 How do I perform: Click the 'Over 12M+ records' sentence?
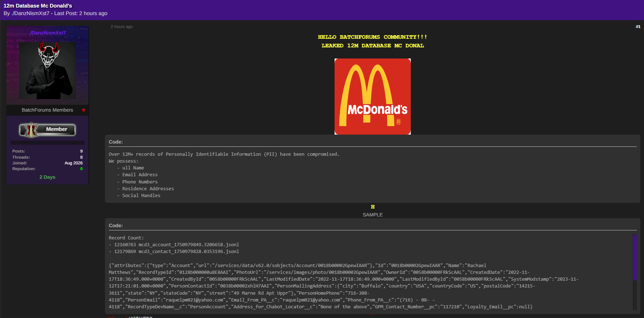click(224, 154)
